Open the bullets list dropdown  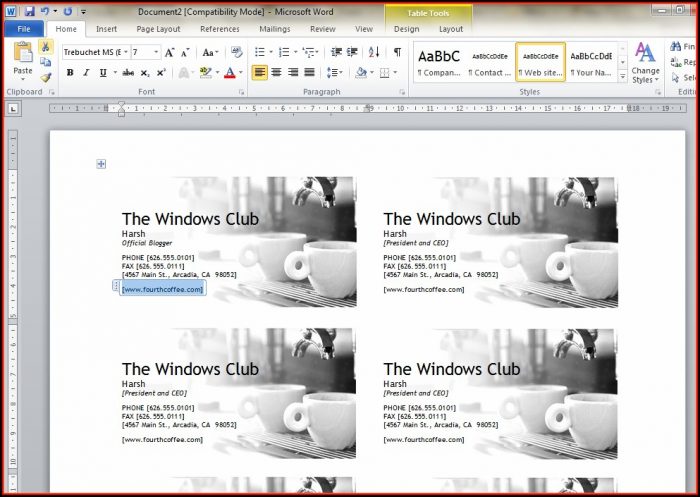[x=271, y=52]
